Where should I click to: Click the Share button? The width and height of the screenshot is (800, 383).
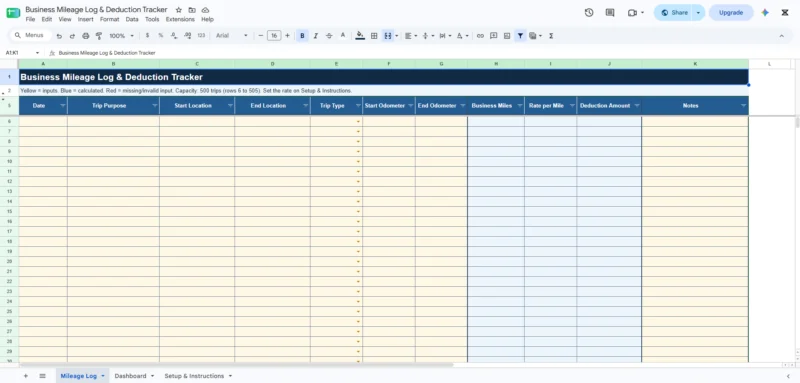click(x=673, y=13)
